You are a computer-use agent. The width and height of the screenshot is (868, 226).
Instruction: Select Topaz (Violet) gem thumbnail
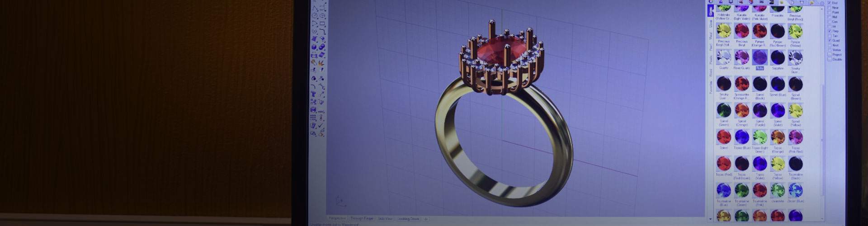click(x=759, y=163)
